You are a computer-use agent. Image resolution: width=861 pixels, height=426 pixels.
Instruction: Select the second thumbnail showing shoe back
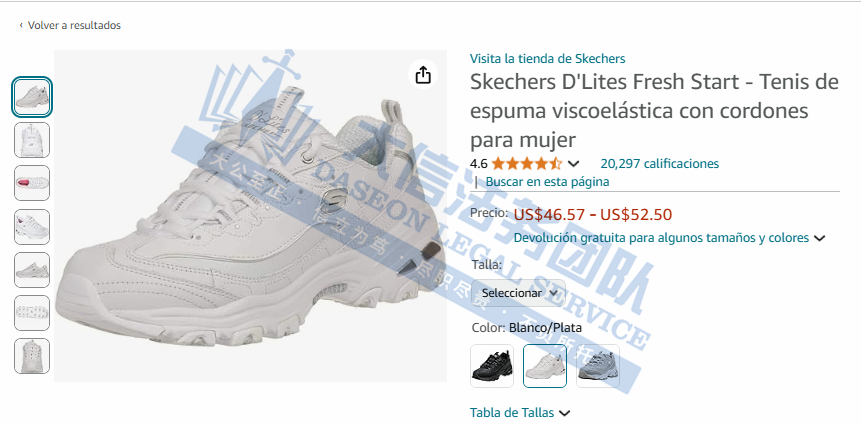click(x=32, y=140)
